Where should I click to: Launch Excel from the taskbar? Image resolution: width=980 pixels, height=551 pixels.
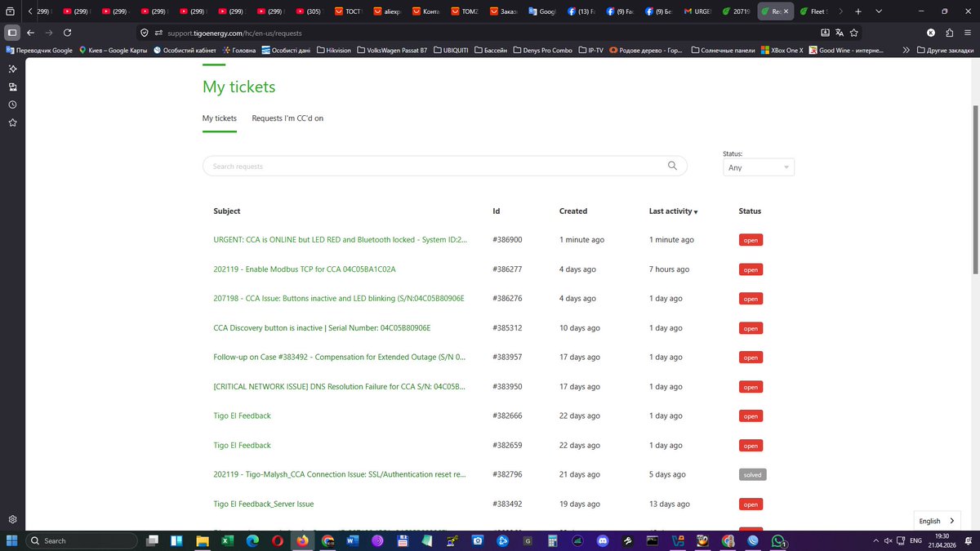228,540
